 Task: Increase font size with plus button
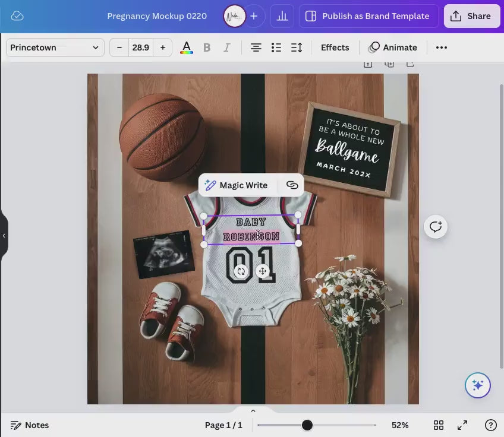(x=162, y=47)
